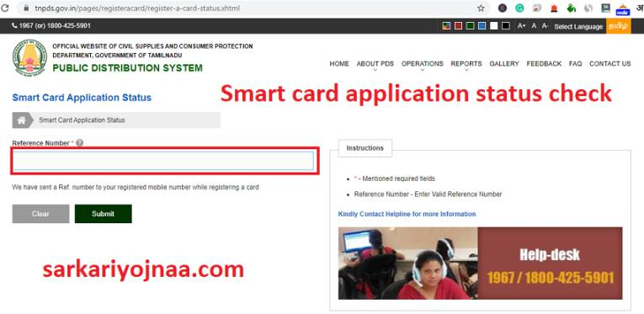Switch language to Tamil with orange button
This screenshot has height=314, width=644.
coord(619,26)
